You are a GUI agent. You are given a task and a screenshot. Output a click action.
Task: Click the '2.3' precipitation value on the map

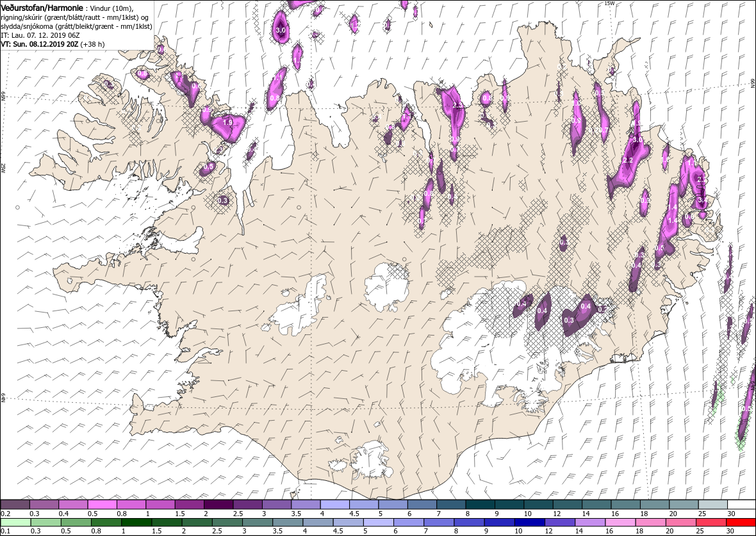pyautogui.click(x=457, y=104)
